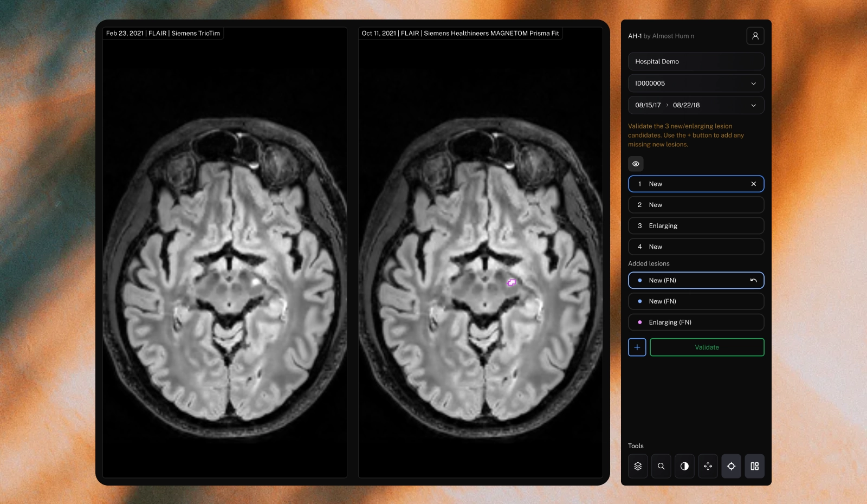The height and width of the screenshot is (504, 867).
Task: Undo the first added New (FN) lesion
Action: (753, 280)
